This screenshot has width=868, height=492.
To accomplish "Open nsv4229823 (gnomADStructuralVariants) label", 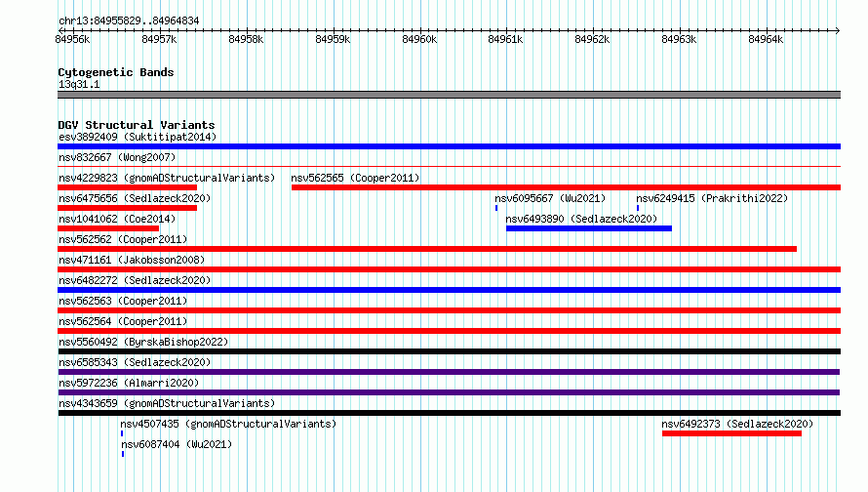I will tap(167, 178).
